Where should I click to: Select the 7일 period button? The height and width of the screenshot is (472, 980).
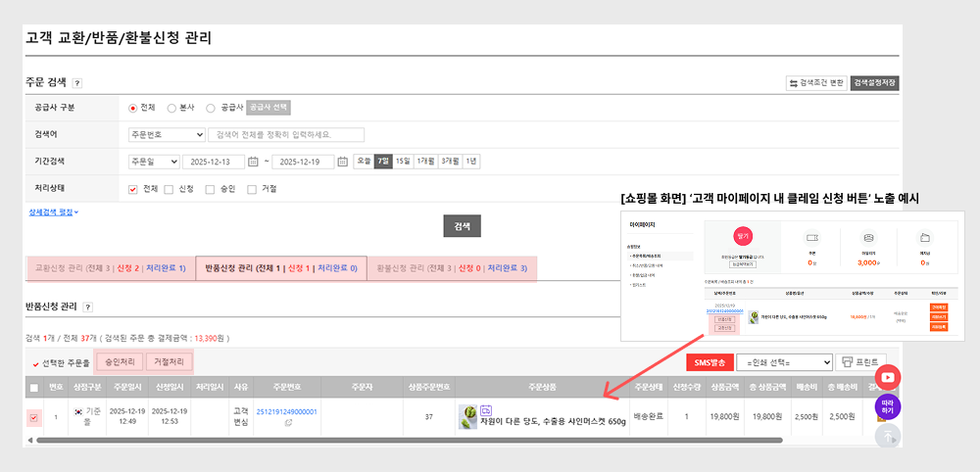(383, 162)
